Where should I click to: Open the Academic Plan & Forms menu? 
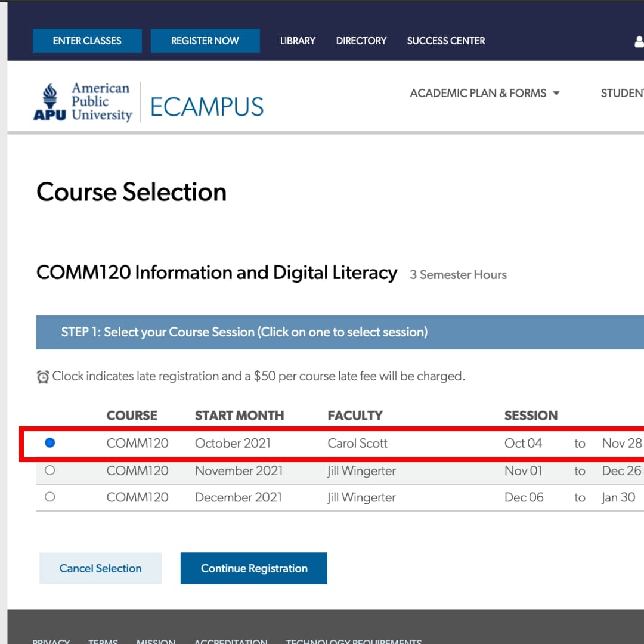[x=478, y=93]
